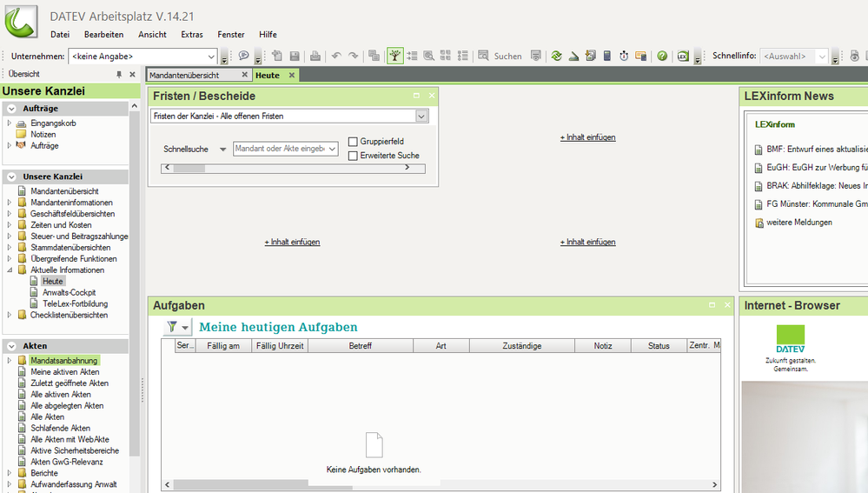Collapse the Unsere Kanzlei section chevron
The height and width of the screenshot is (493, 868).
pyautogui.click(x=11, y=177)
